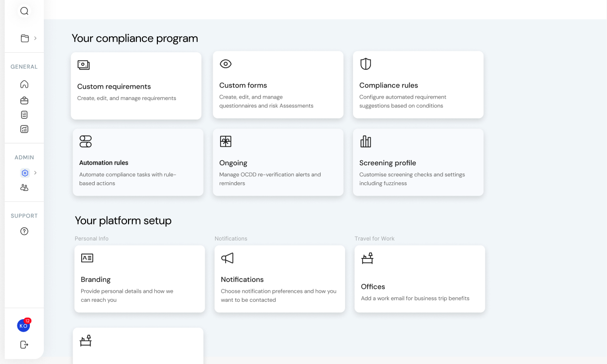Screen dimensions: 607x364
Task: Open the Branding setup card
Action: tap(139, 279)
